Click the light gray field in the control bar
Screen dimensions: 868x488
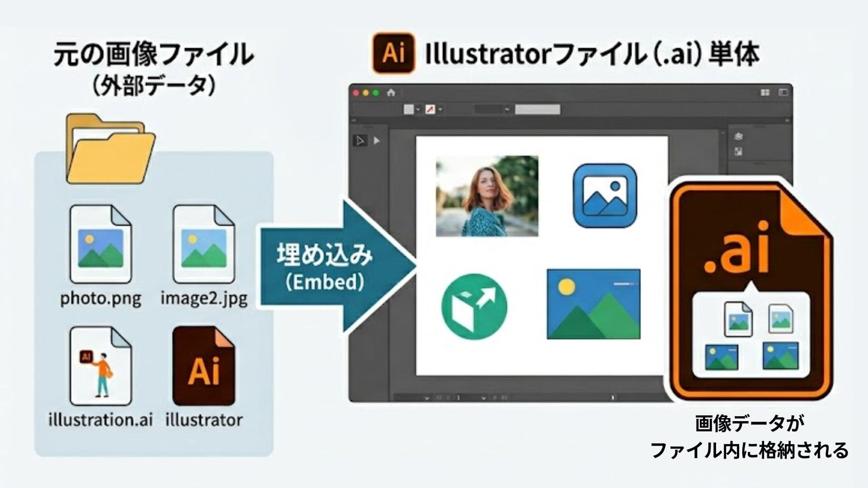[x=538, y=109]
